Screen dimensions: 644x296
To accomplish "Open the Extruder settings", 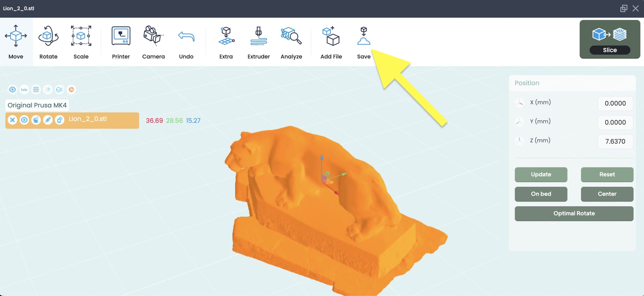I will point(259,42).
